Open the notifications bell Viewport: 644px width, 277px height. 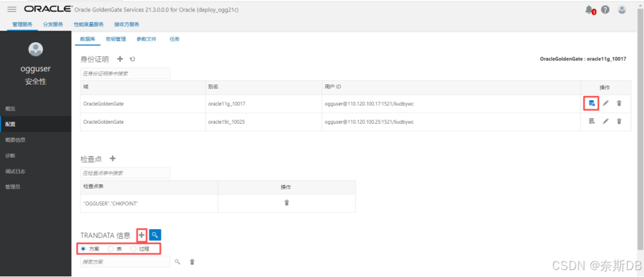click(590, 10)
